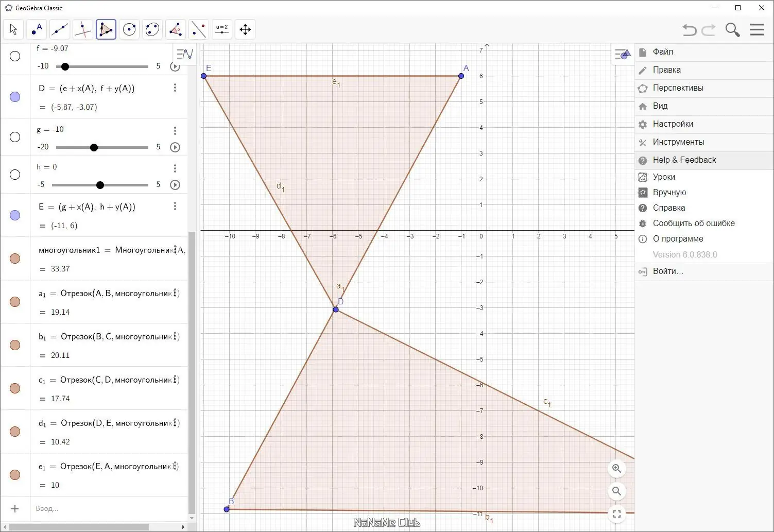This screenshot has width=774, height=532.
Task: Select the Slider a=2 tool
Action: (x=222, y=29)
